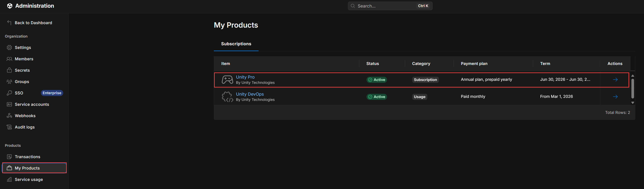This screenshot has height=189, width=644.
Task: Click the Unity DevOps cloud code icon
Action: [227, 97]
